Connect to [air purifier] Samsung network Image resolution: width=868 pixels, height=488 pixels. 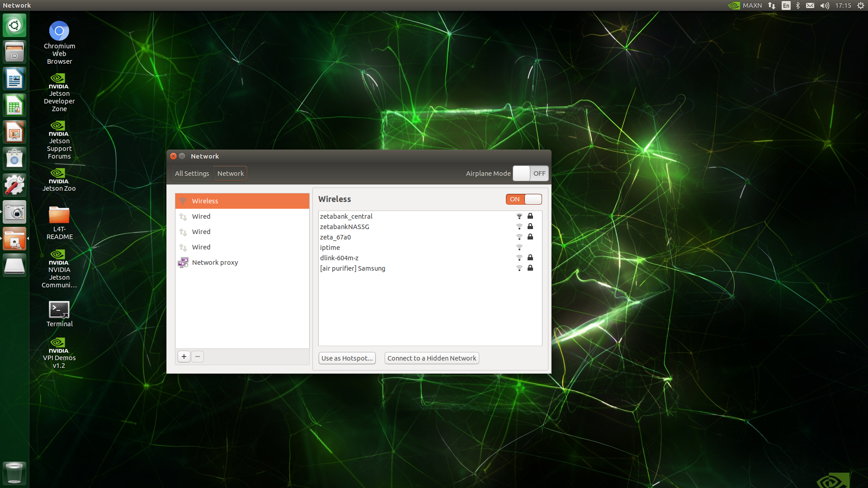click(x=430, y=268)
